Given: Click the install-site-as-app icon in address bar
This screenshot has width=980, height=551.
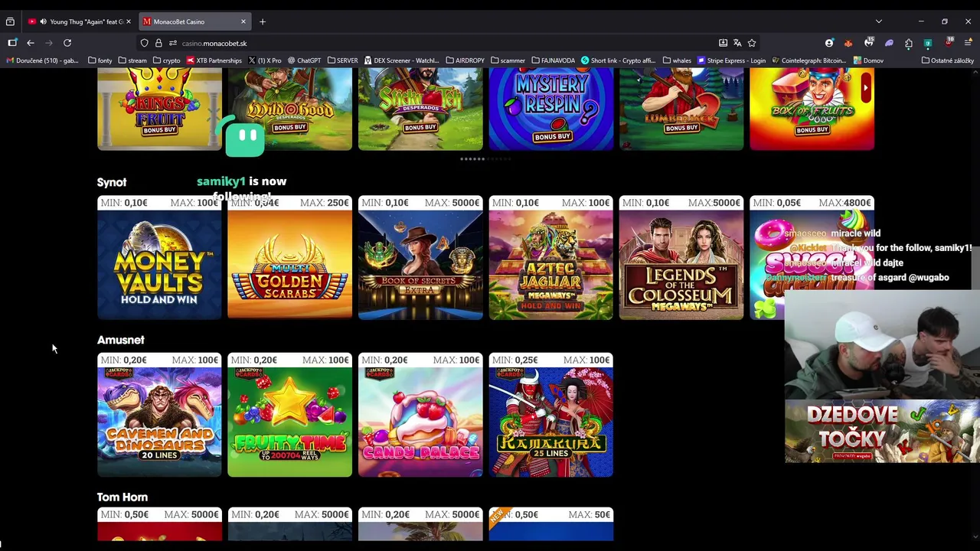Looking at the screenshot, I should point(723,43).
